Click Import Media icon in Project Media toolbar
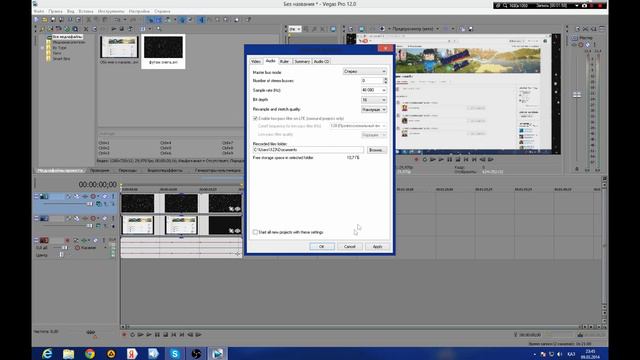The width and height of the screenshot is (640, 360). [42, 29]
